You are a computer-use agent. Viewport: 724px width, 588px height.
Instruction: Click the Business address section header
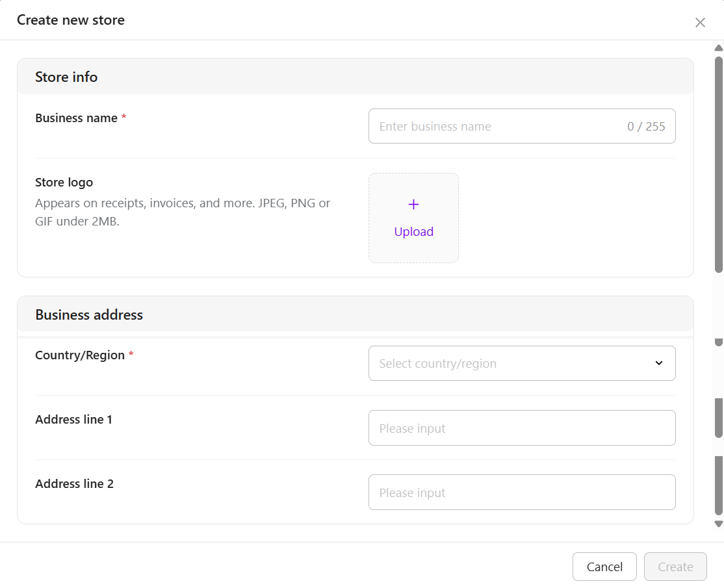(x=89, y=314)
